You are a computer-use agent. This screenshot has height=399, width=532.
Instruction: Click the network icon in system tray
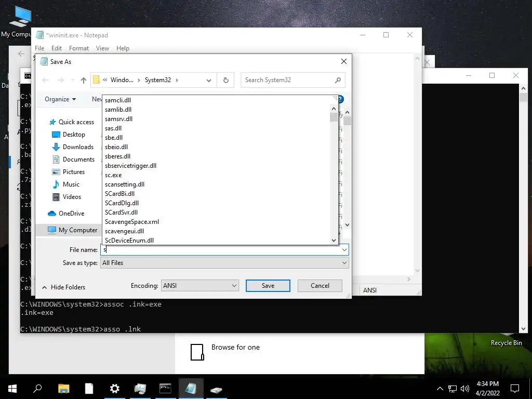pos(453,389)
